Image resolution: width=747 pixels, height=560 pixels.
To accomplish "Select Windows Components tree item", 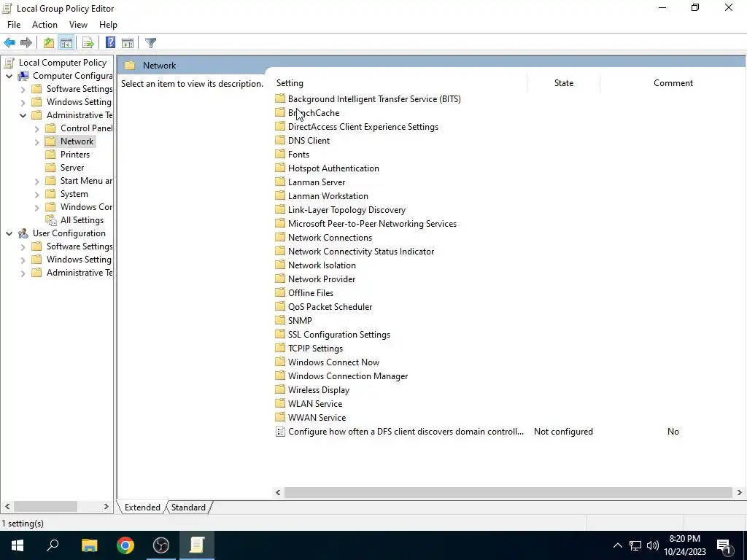I will pos(86,207).
